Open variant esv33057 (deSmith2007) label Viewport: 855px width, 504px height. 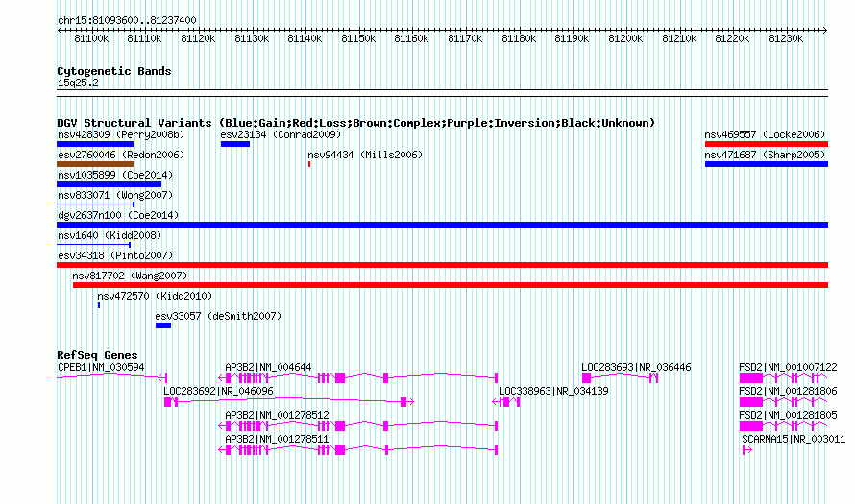[218, 316]
